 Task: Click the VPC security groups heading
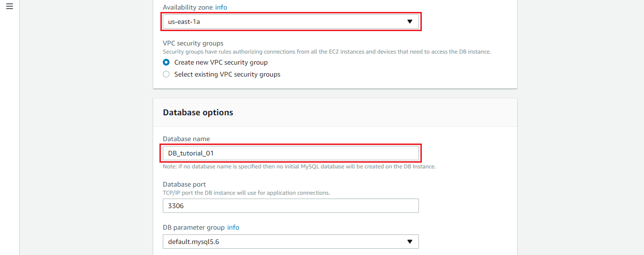pyautogui.click(x=193, y=43)
